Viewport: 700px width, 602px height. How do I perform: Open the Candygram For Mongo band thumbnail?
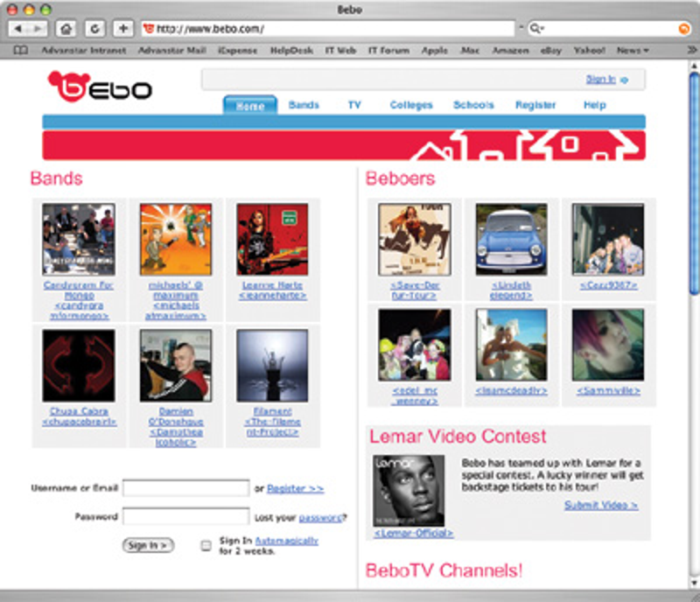pyautogui.click(x=79, y=239)
